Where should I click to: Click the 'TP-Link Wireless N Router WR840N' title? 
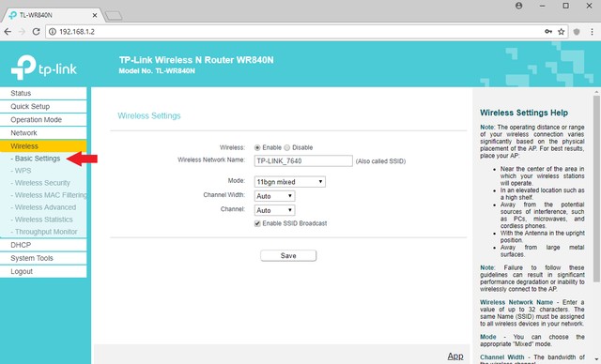click(196, 60)
